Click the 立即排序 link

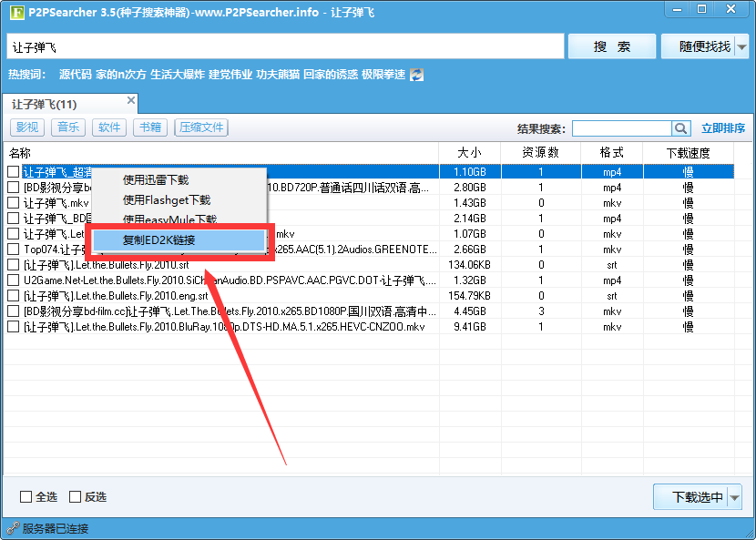click(723, 128)
